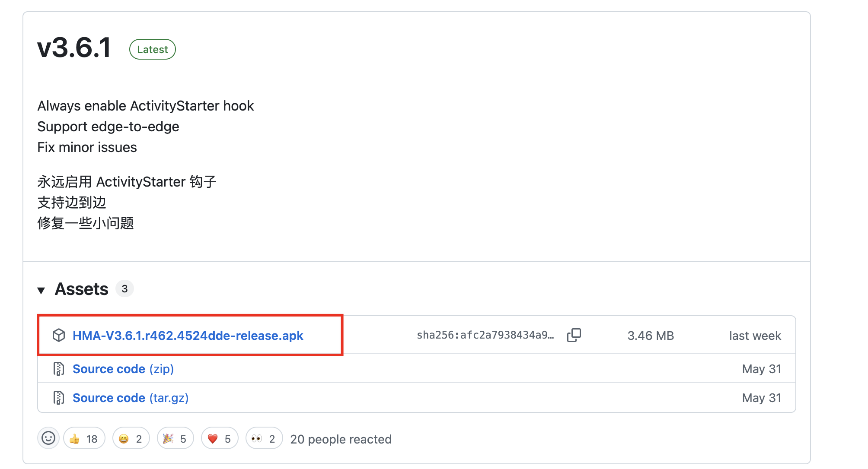The height and width of the screenshot is (469, 868).
Task: Open the add reaction smiley picker
Action: 48,438
